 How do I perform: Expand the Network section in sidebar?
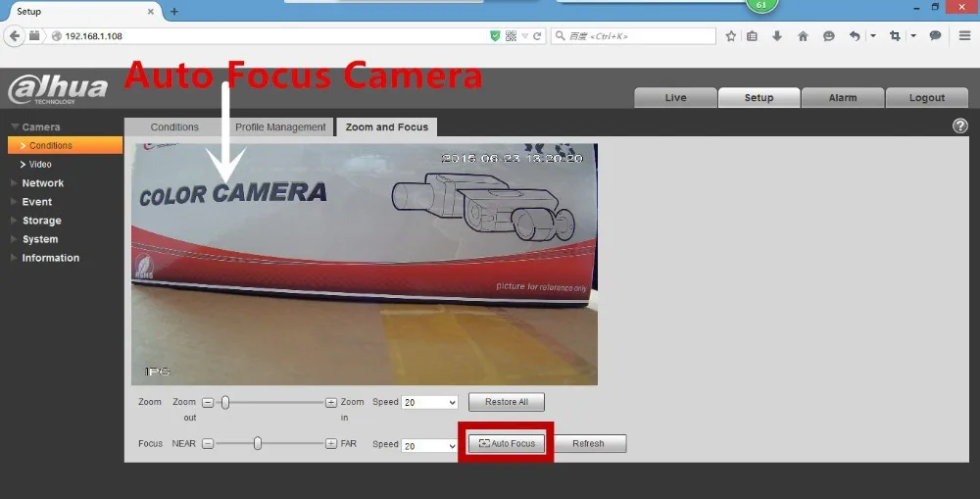point(42,183)
